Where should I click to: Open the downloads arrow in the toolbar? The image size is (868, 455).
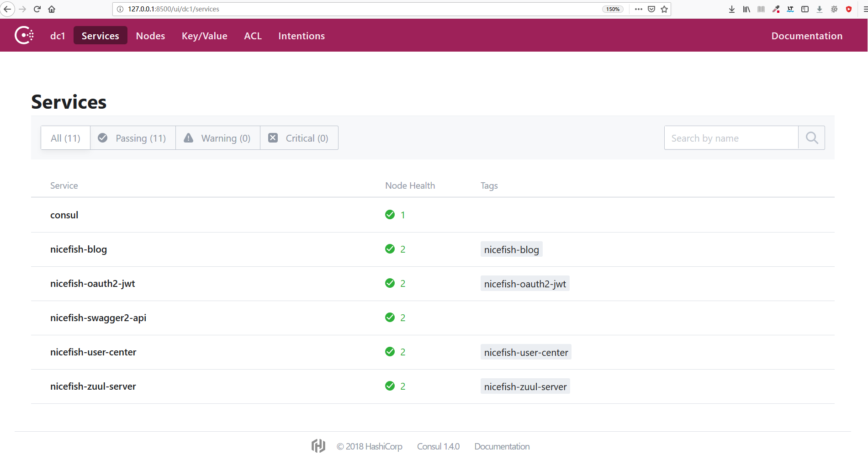[x=732, y=9]
